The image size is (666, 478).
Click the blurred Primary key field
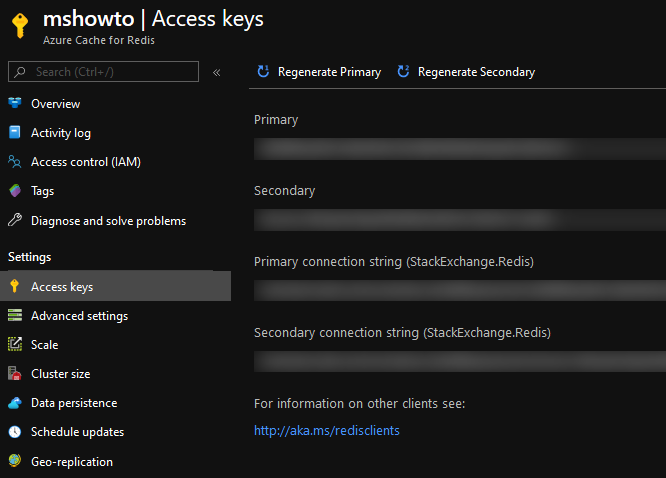pos(460,149)
